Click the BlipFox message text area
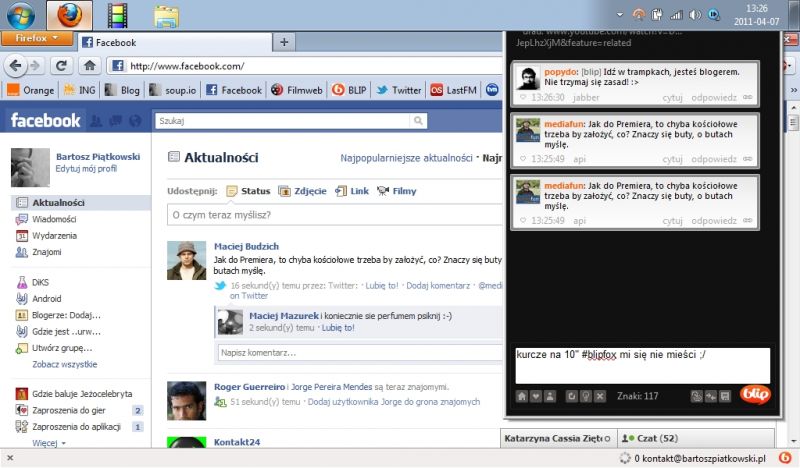The width and height of the screenshot is (800, 468). (x=642, y=365)
